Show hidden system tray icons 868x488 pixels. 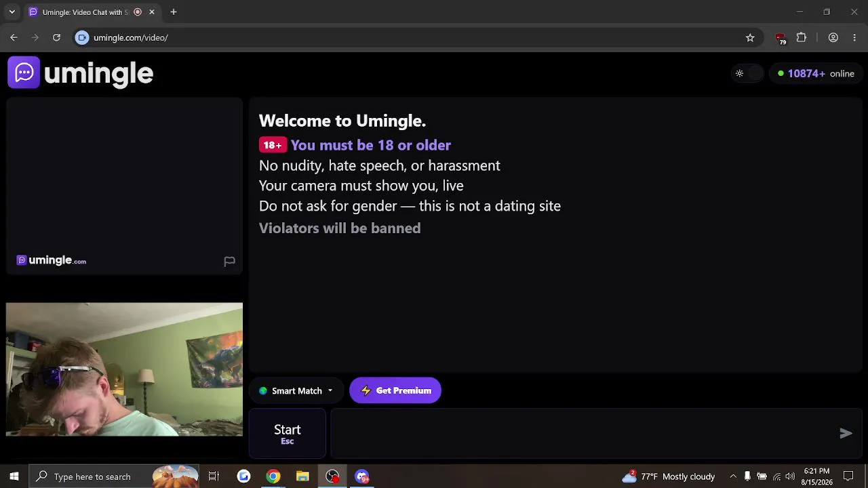[x=733, y=476]
